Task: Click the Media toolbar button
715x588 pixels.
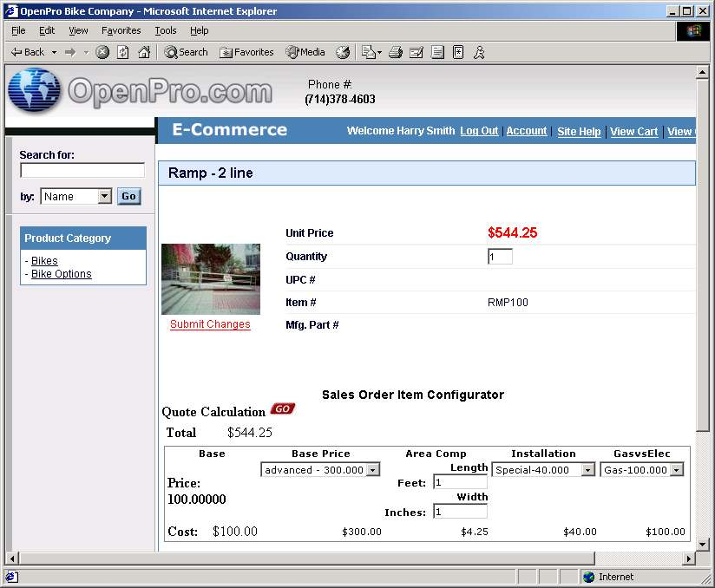Action: [x=305, y=52]
